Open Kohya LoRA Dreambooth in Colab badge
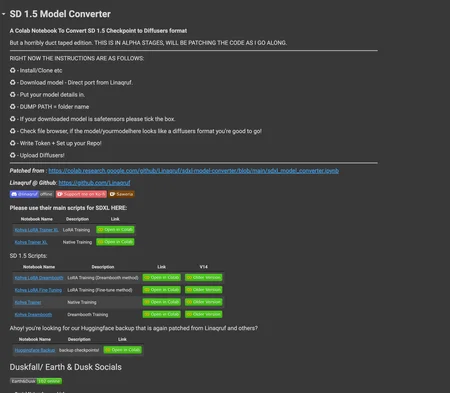The width and height of the screenshot is (450, 393). point(162,278)
